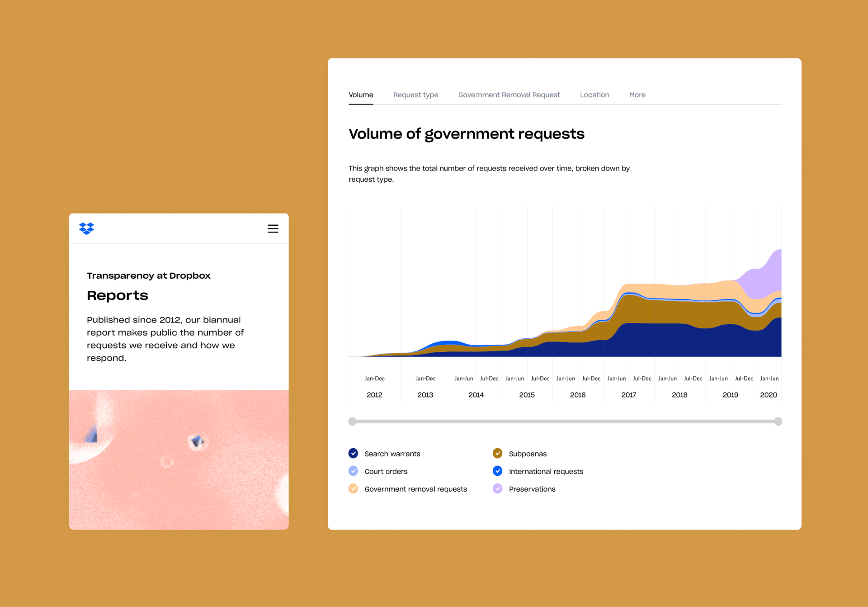This screenshot has width=868, height=607.
Task: Click the 2015 year label
Action: point(527,395)
